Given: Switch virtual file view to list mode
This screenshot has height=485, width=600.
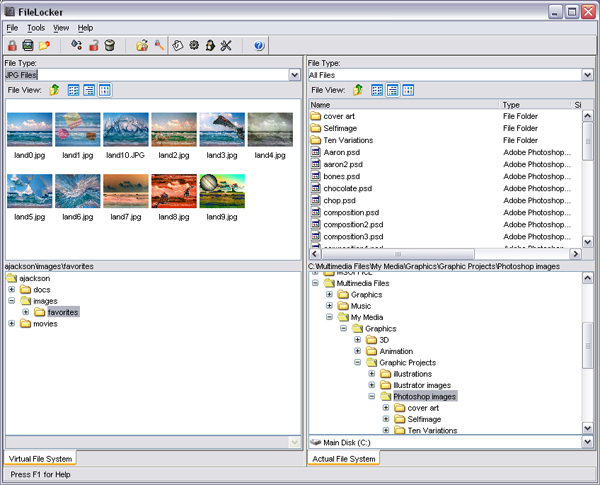Looking at the screenshot, I should (73, 90).
